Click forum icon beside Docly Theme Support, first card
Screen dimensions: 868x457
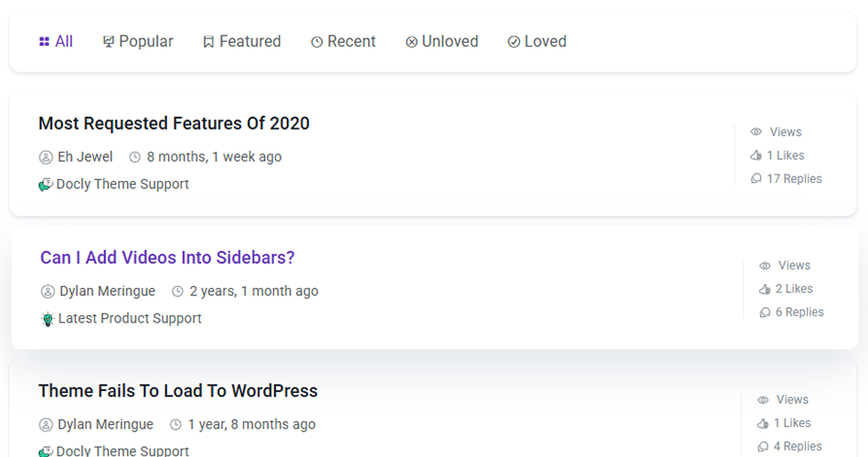46,185
